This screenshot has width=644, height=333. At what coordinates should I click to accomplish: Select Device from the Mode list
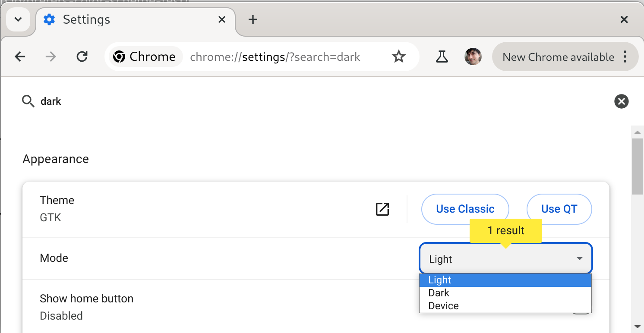(x=443, y=306)
